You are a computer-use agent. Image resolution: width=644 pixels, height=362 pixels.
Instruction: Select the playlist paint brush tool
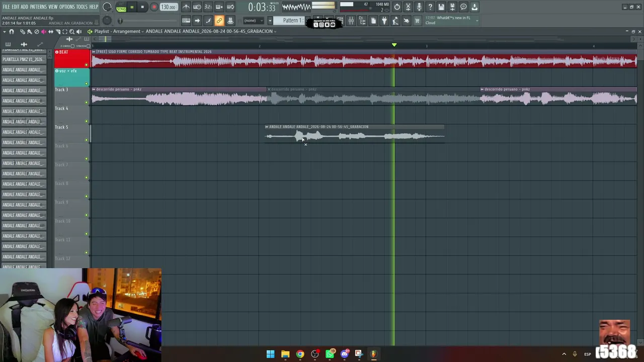click(29, 32)
